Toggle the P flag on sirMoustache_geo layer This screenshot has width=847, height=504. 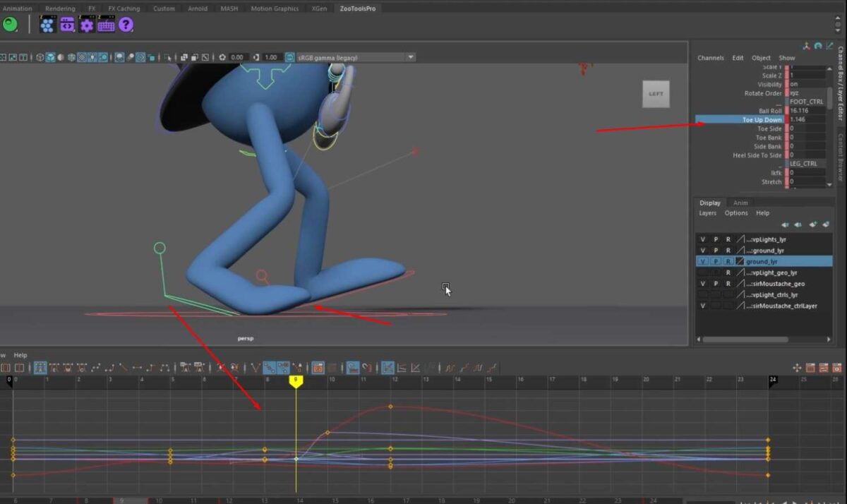click(715, 283)
